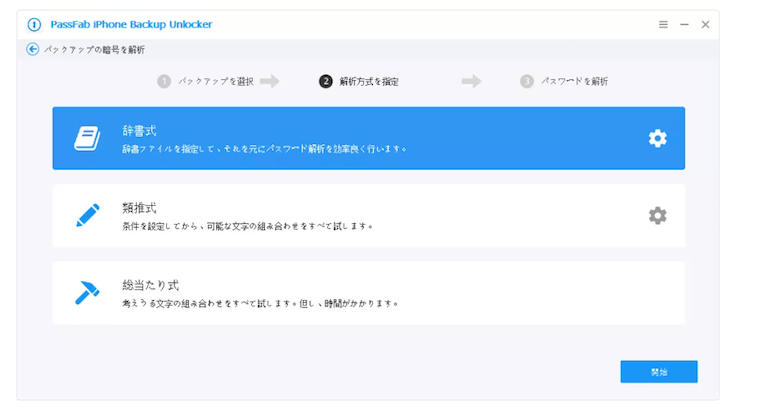
Task: Click the 類推式 description text
Action: pos(248,227)
